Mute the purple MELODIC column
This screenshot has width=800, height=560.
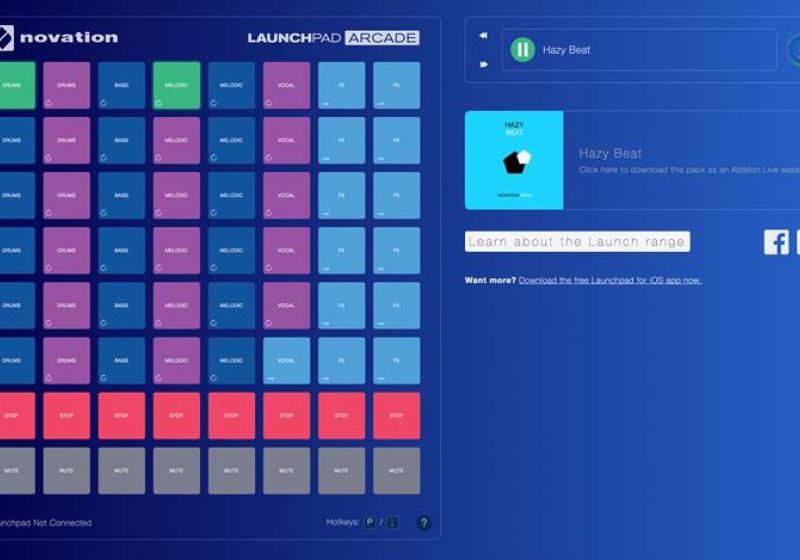coord(177,471)
